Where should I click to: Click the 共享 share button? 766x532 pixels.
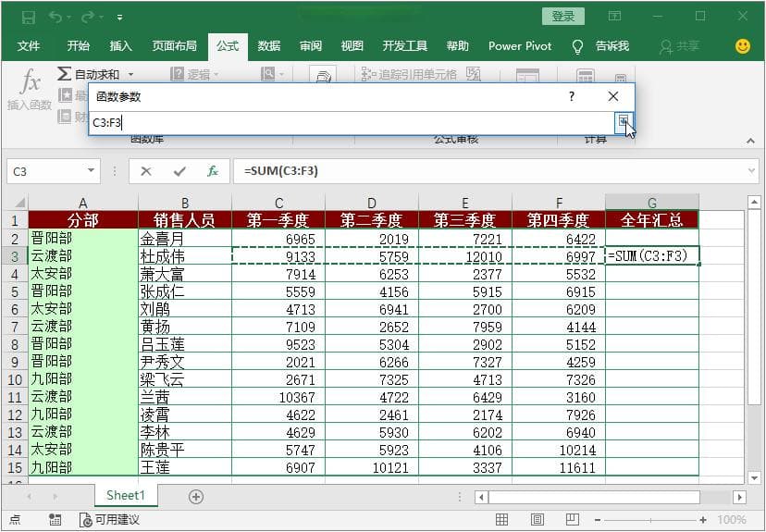click(680, 46)
